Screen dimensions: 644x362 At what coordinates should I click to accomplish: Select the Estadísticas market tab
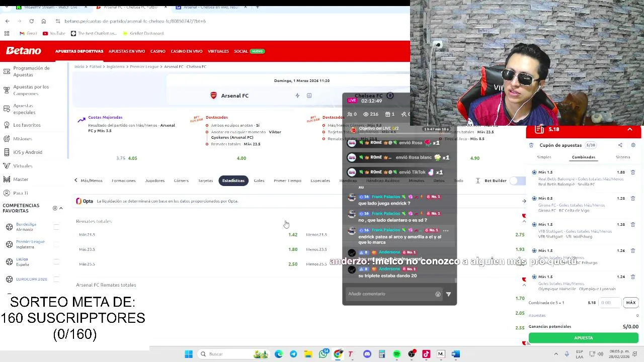pos(233,180)
